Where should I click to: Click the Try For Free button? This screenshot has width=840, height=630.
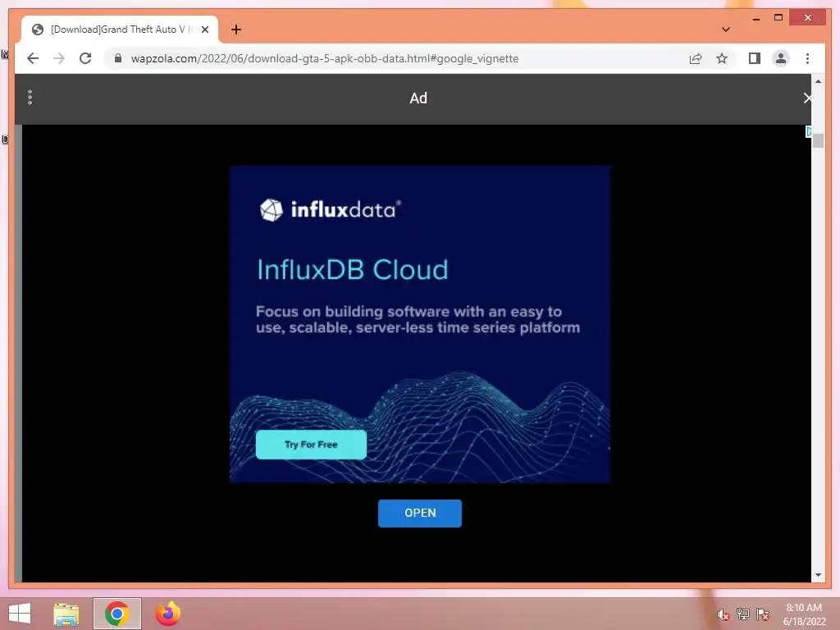[311, 445]
